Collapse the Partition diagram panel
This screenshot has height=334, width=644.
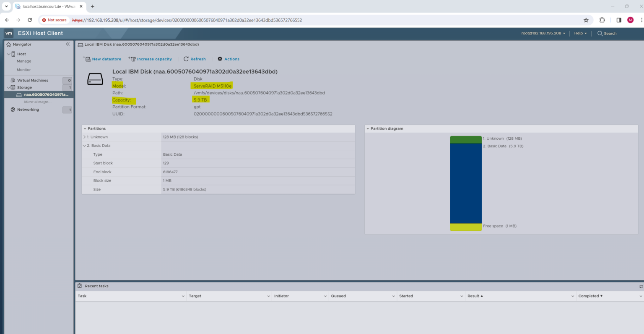point(369,128)
